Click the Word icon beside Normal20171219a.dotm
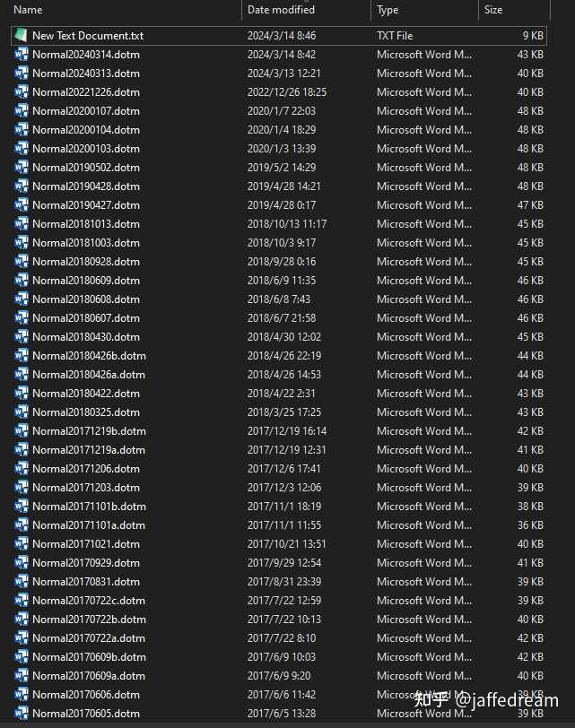575x728 pixels. [x=21, y=450]
